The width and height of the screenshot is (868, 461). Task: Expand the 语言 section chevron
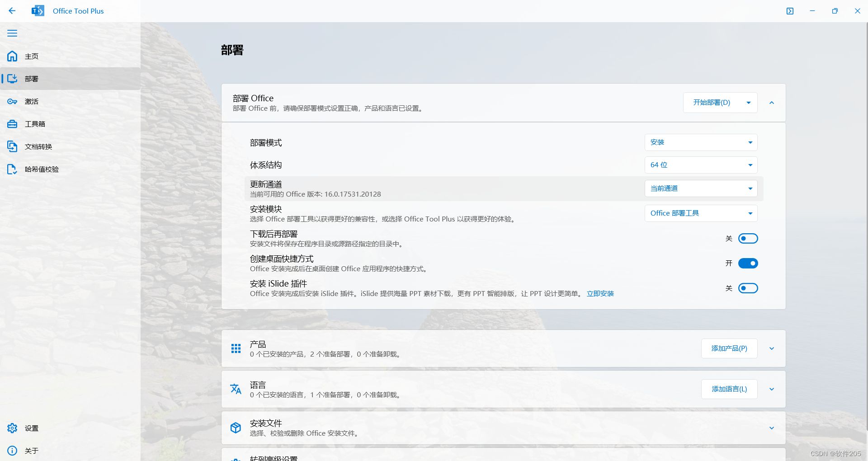pyautogui.click(x=772, y=389)
